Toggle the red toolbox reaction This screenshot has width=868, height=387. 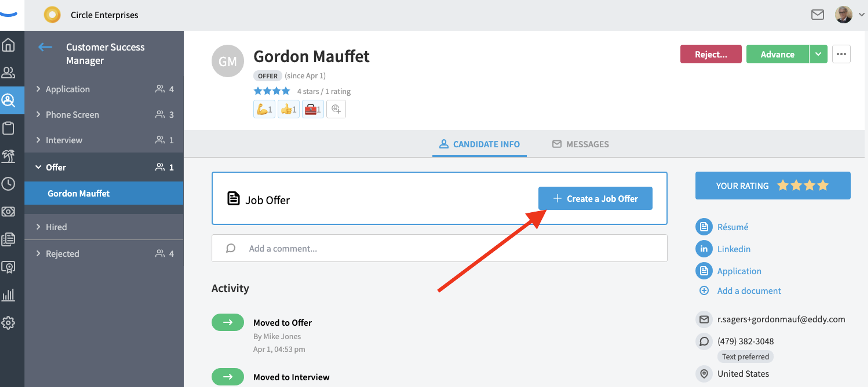pyautogui.click(x=313, y=109)
